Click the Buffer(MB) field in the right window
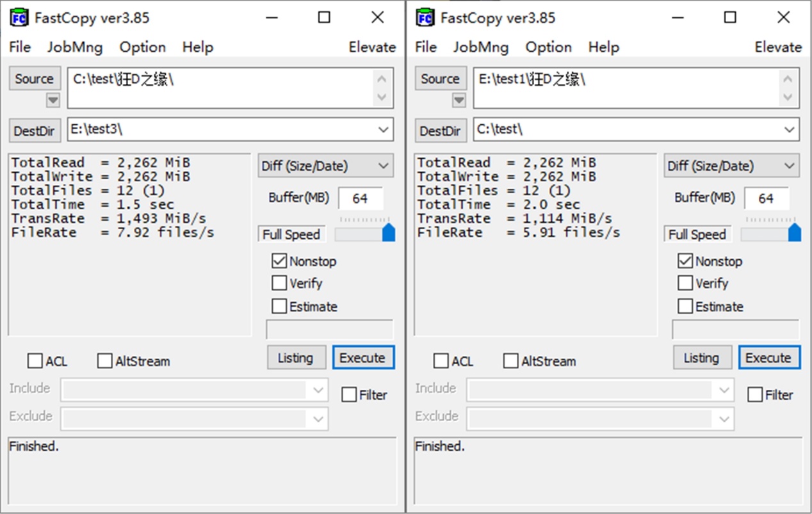The image size is (812, 514). point(766,198)
